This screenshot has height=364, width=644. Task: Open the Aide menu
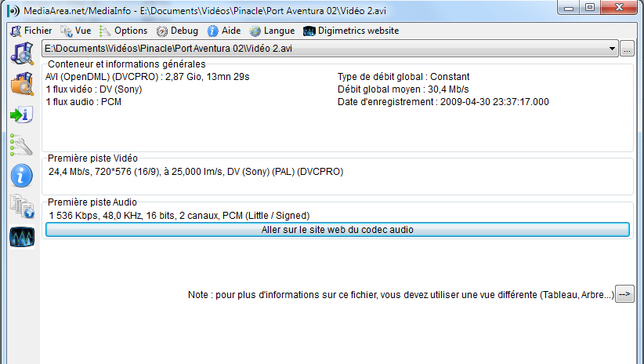tap(224, 31)
